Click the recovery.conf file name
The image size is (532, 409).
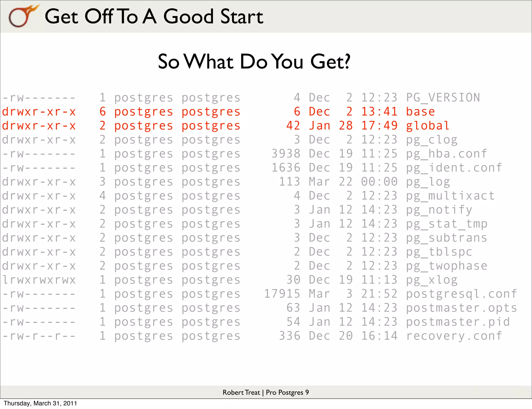pyautogui.click(x=454, y=336)
